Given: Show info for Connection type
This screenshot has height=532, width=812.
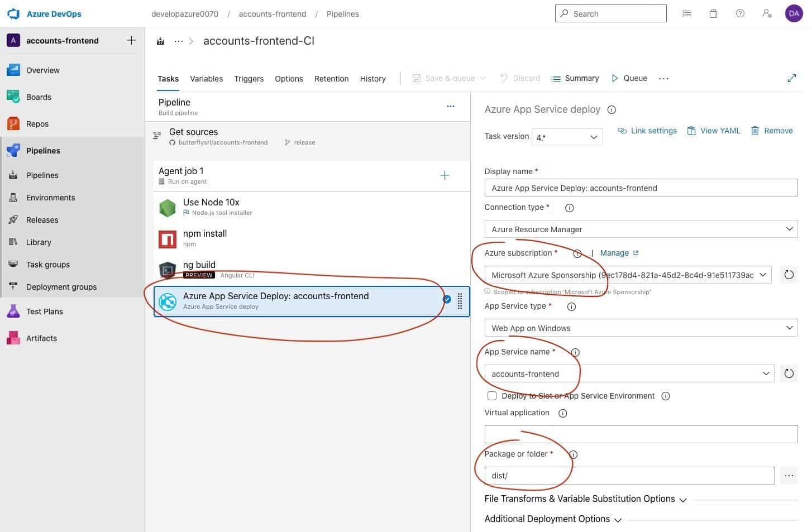Looking at the screenshot, I should (569, 208).
